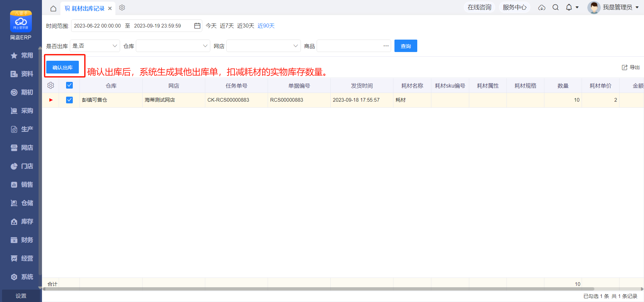
Task: Toggle the select-all header checkbox
Action: (69, 85)
